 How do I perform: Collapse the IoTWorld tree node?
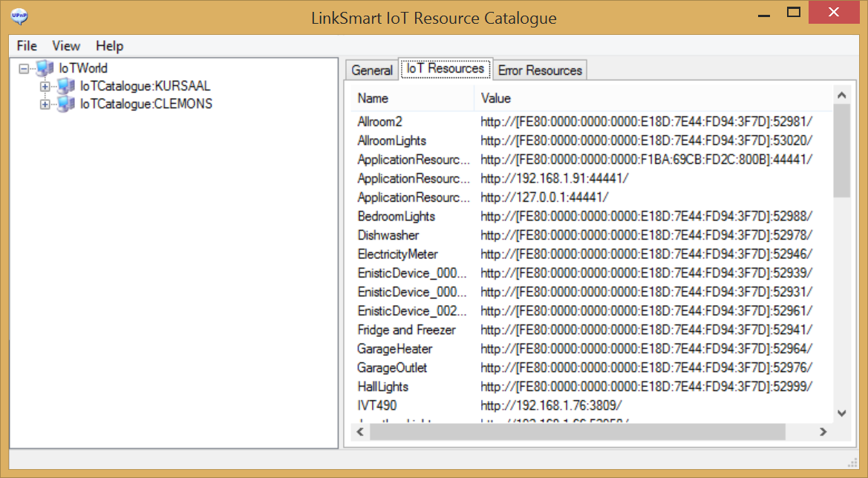point(24,68)
